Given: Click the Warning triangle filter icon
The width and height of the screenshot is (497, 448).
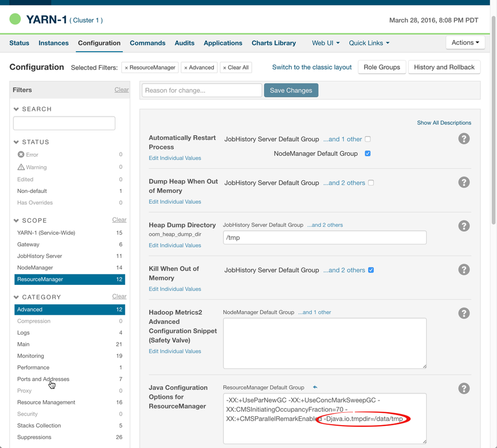Looking at the screenshot, I should point(21,167).
